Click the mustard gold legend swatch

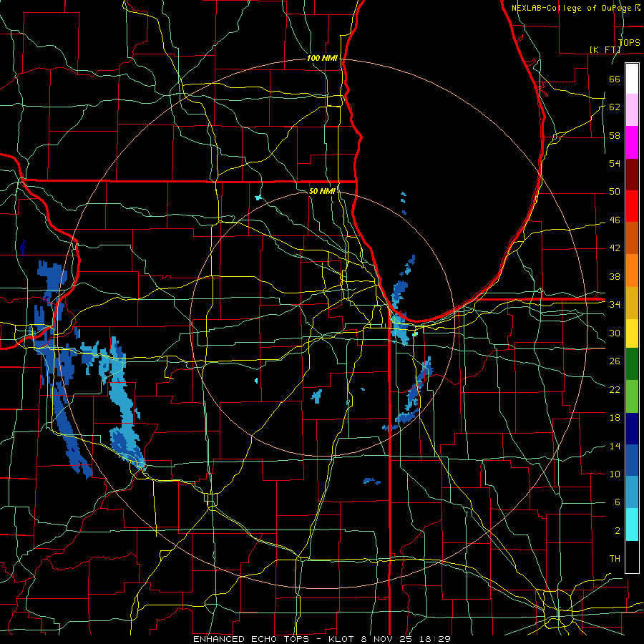point(632,303)
